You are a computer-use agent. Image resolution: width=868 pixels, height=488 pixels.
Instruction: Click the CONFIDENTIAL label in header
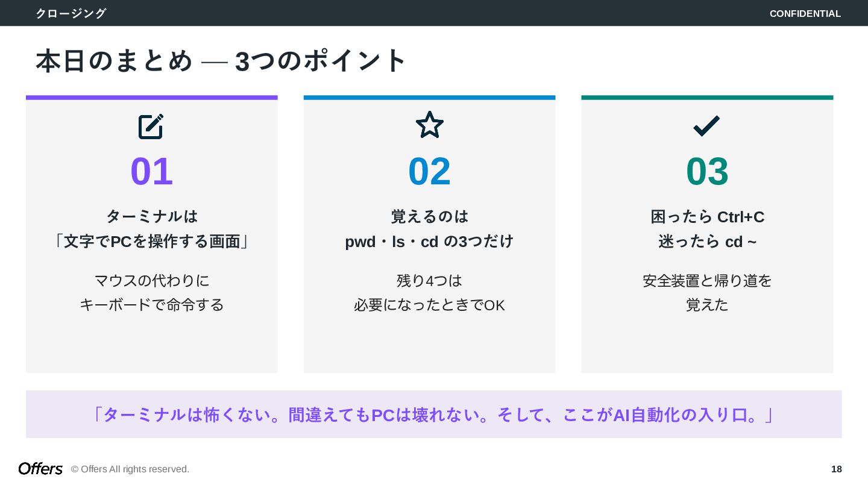[x=805, y=14]
